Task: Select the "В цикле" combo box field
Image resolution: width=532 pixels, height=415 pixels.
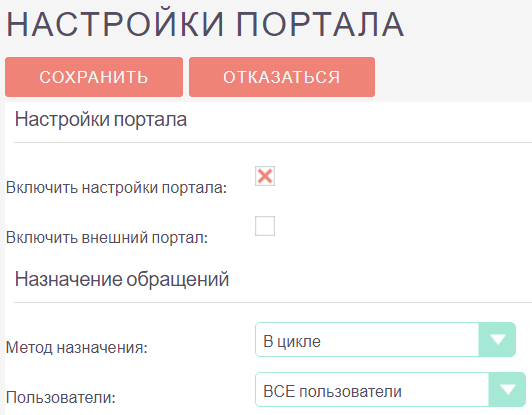Action: point(385,340)
